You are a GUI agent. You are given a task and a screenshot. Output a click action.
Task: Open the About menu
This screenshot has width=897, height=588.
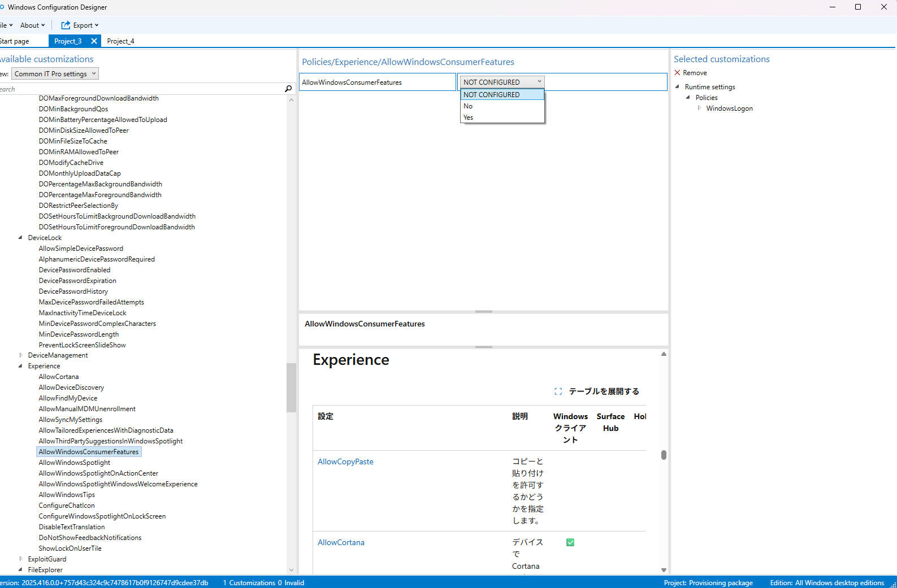[x=32, y=25]
